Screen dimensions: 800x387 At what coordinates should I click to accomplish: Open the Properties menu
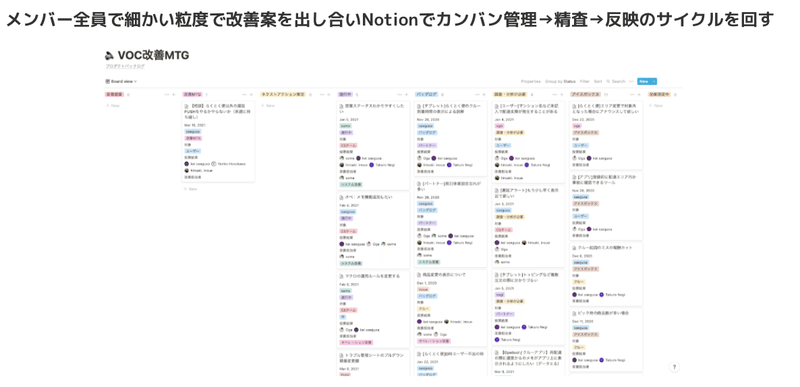pyautogui.click(x=531, y=81)
